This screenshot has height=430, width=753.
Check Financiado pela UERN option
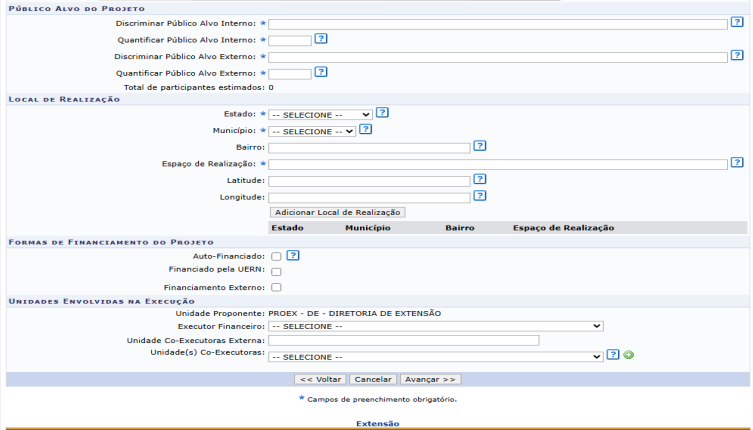(x=276, y=272)
